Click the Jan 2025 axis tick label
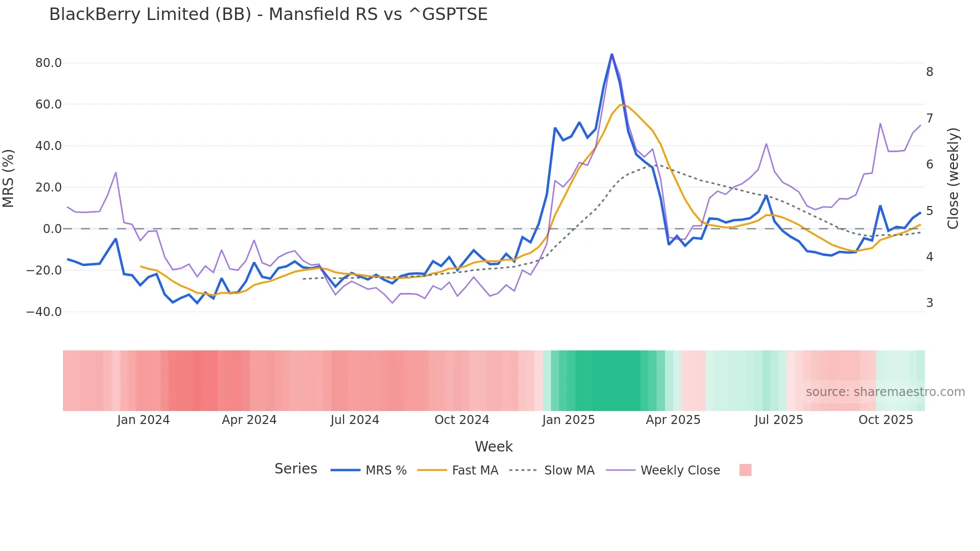The height and width of the screenshot is (551, 980). coord(568,420)
